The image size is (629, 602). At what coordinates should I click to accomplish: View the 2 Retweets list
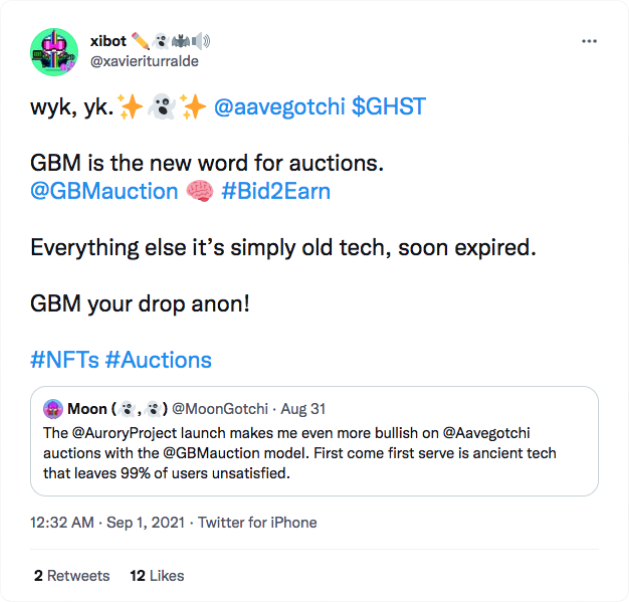[x=71, y=575]
